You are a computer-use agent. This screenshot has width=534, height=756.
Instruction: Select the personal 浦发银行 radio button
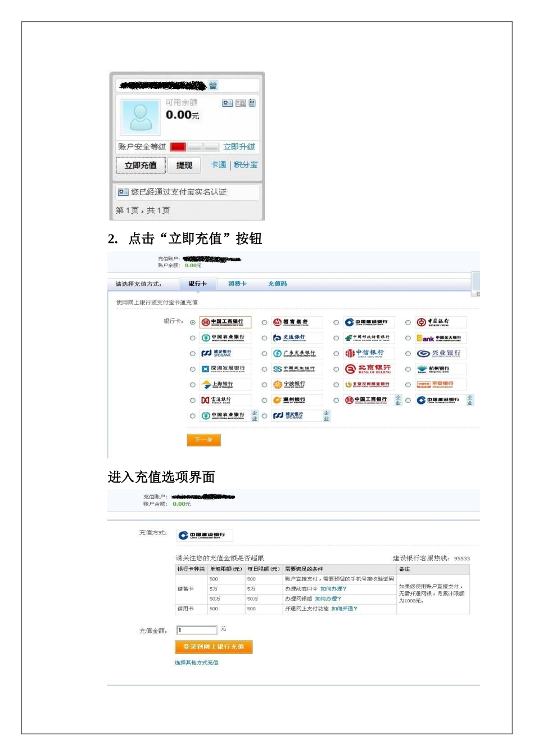pos(193,354)
